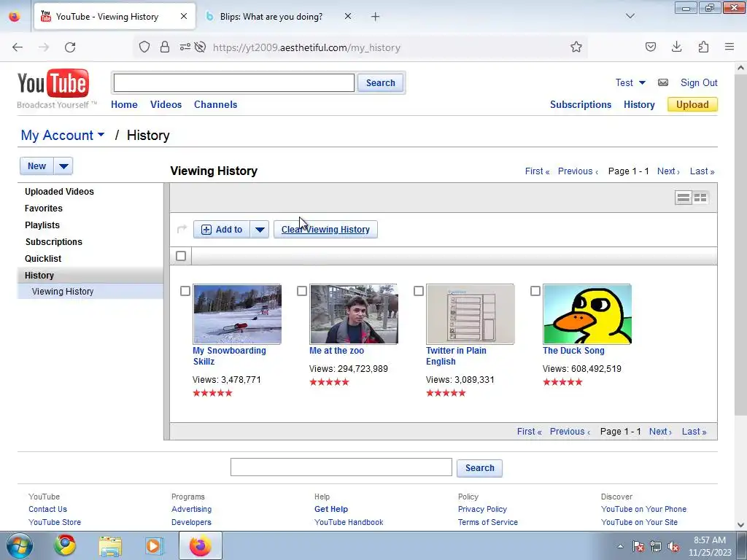Open Playlists in the sidebar
The height and width of the screenshot is (560, 747).
coord(42,225)
